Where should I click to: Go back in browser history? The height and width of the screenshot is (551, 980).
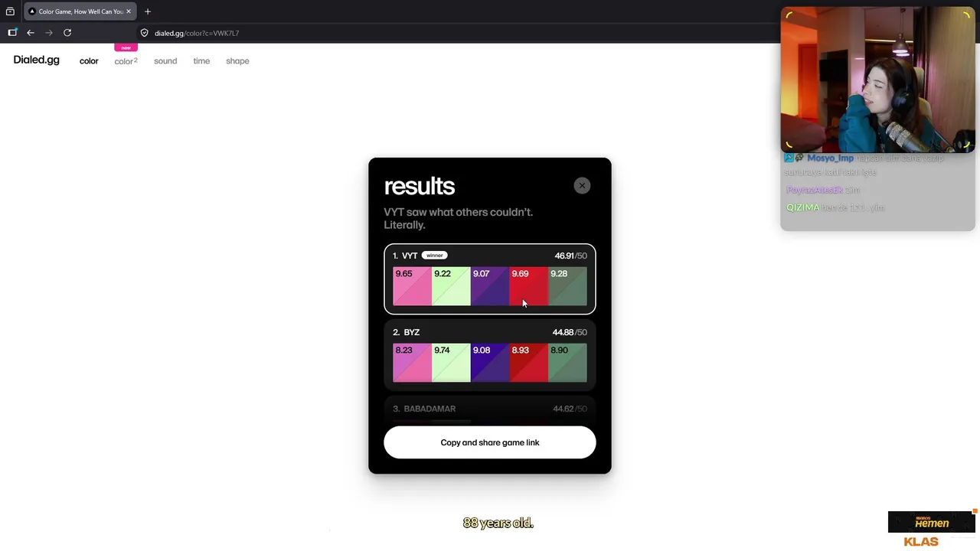(x=31, y=33)
